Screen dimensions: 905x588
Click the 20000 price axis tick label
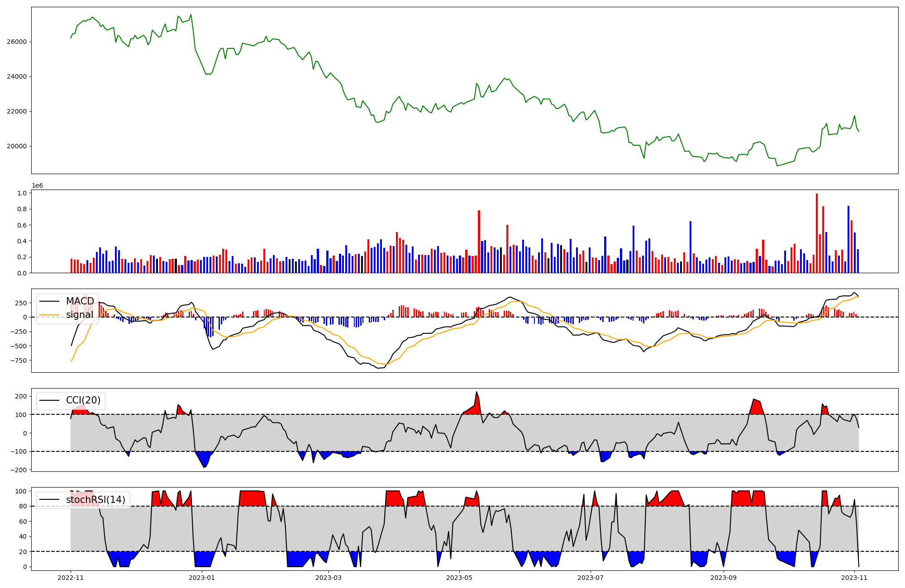(18, 146)
